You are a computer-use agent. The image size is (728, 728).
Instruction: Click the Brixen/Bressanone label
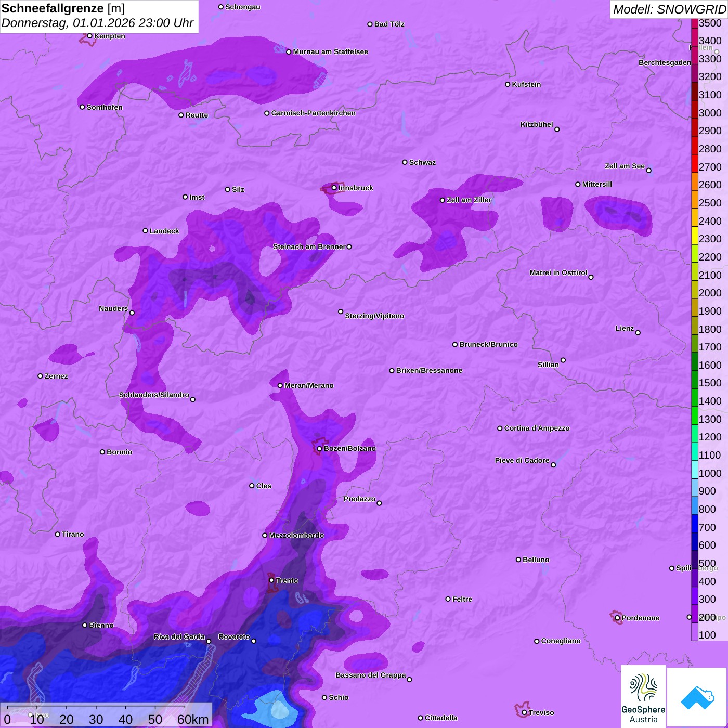[429, 370]
